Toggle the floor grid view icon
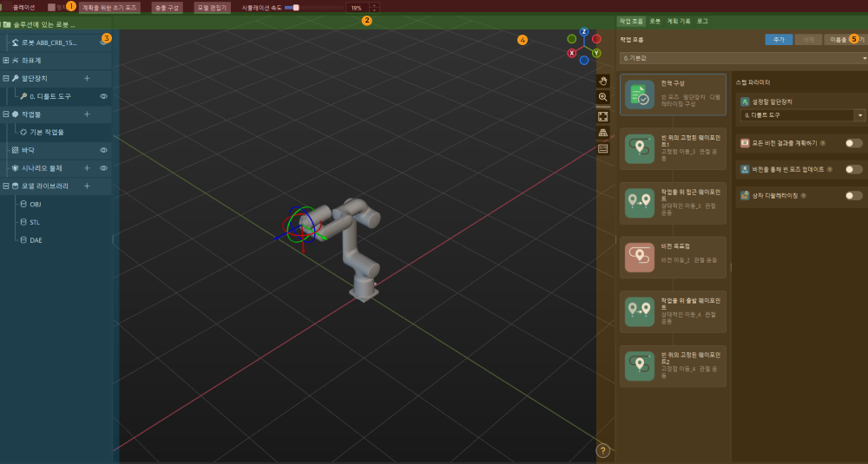Screen dimensions: 868x464 click(x=603, y=133)
